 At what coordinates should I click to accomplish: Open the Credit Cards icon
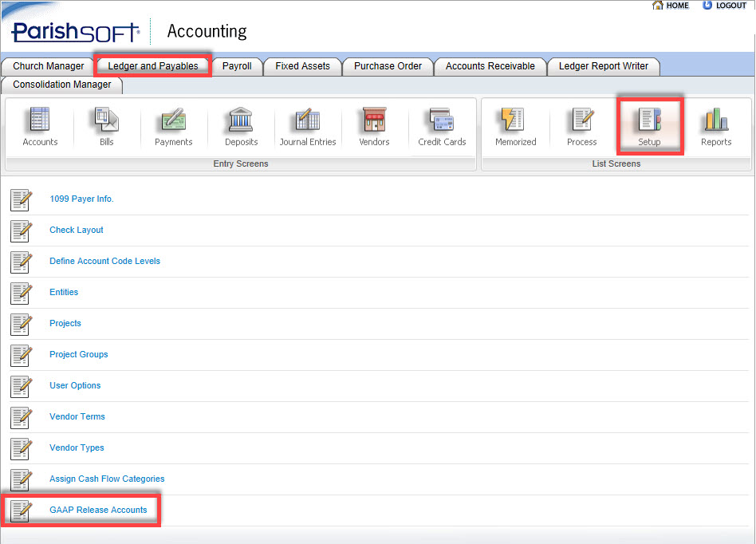[442, 120]
